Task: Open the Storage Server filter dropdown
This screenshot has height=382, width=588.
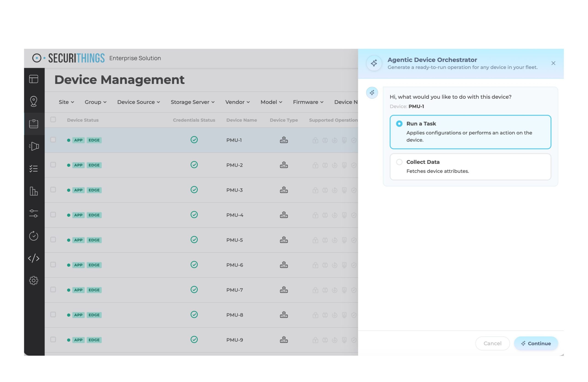Action: click(192, 102)
